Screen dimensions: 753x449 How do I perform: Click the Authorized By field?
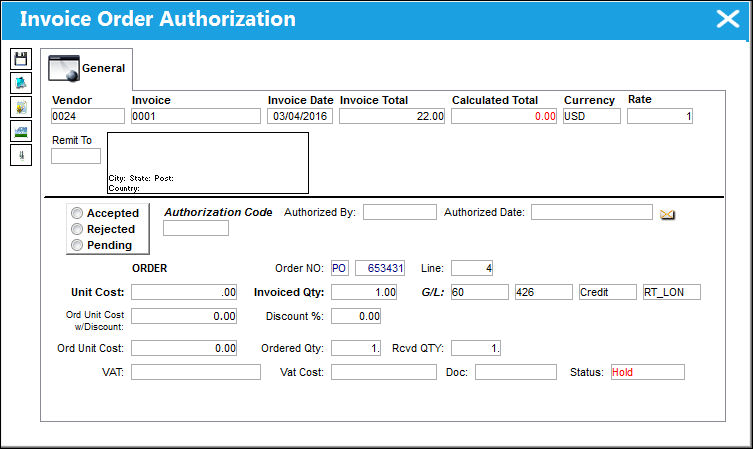[400, 212]
